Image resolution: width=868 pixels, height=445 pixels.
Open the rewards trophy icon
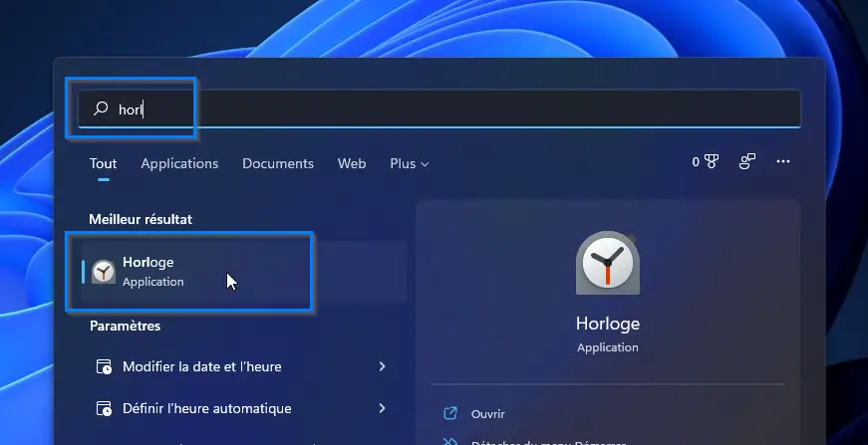point(712,162)
